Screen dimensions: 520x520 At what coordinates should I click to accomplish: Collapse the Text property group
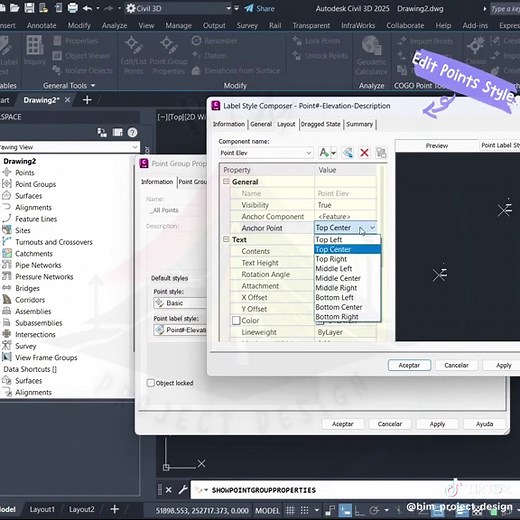(x=226, y=239)
